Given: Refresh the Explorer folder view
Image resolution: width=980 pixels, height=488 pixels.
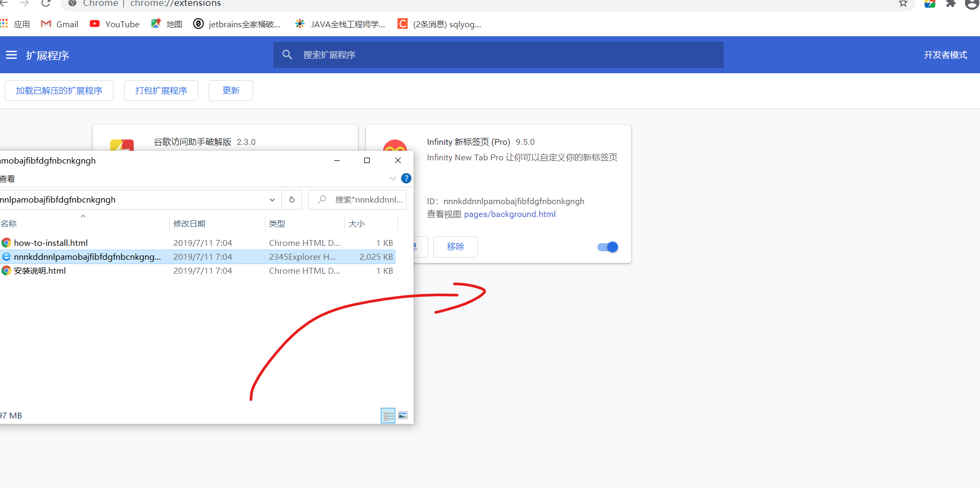Looking at the screenshot, I should click(292, 200).
